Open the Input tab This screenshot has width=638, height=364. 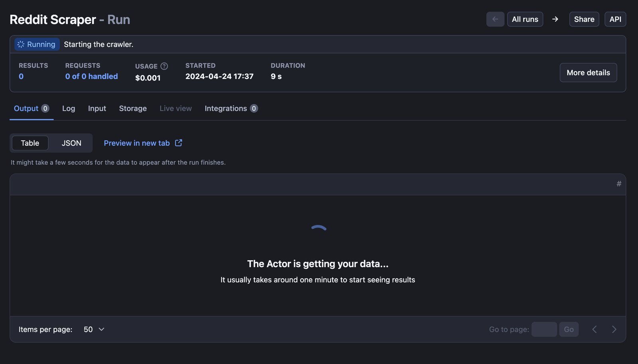point(97,108)
